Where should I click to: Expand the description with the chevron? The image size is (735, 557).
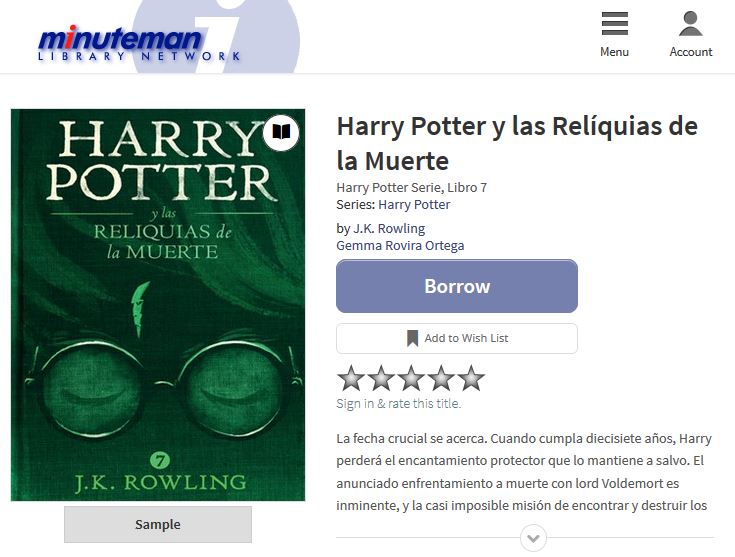click(x=533, y=538)
